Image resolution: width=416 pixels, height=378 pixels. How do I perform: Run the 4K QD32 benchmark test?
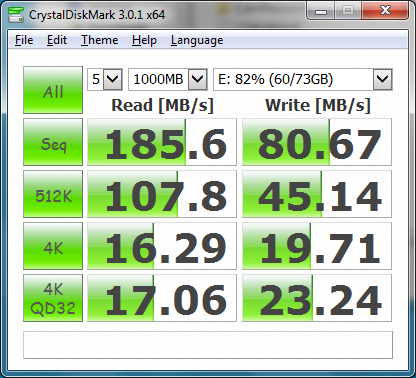53,298
